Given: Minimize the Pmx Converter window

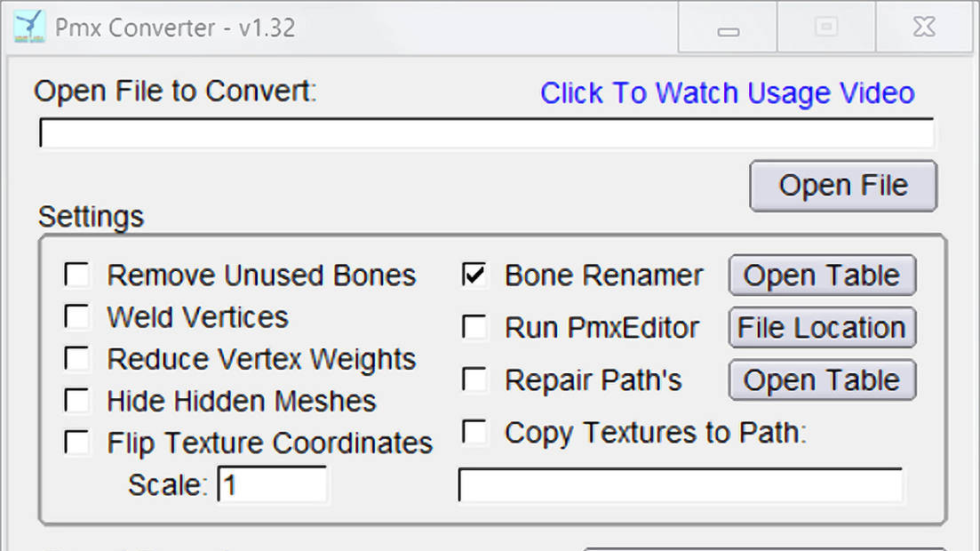Looking at the screenshot, I should (x=729, y=28).
